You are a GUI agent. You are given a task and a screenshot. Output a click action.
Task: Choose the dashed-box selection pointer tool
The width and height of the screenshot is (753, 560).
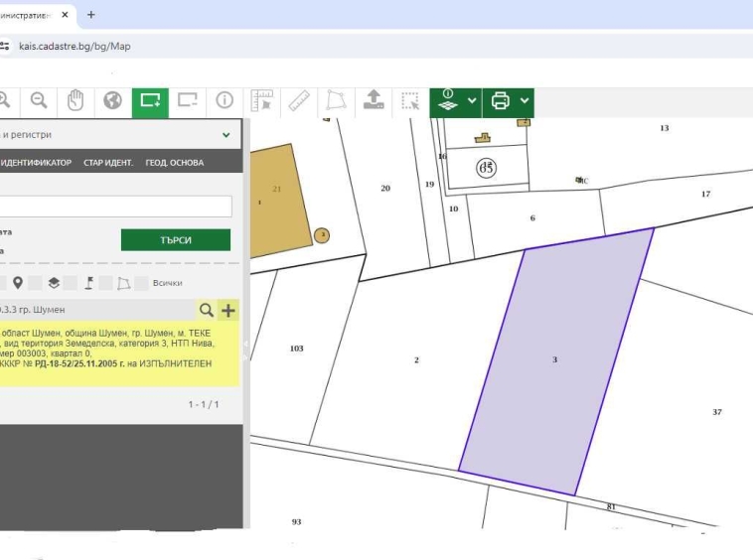tap(410, 100)
